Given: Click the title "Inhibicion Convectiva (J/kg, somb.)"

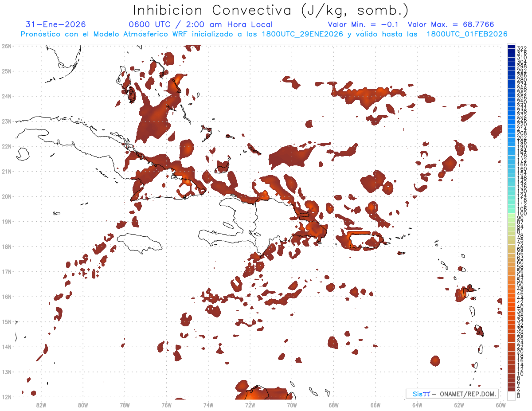Looking at the screenshot, I should (x=271, y=10).
